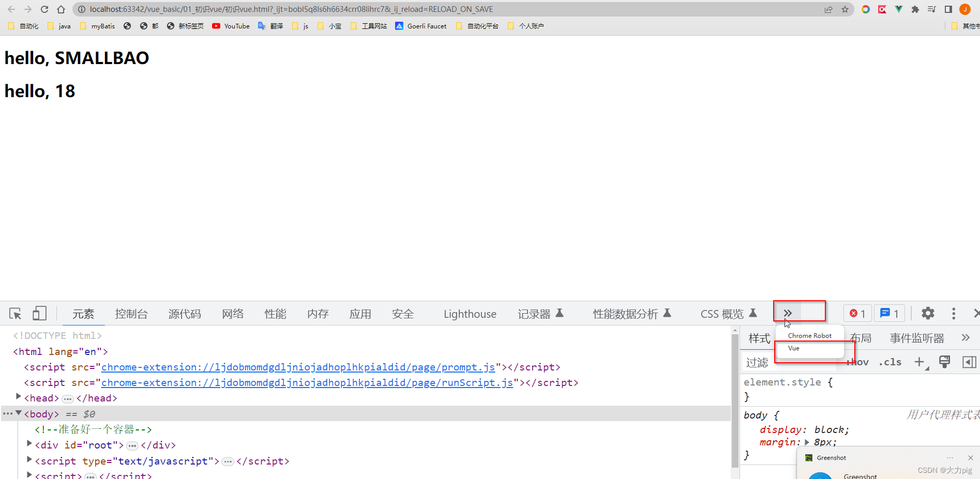
Task: Toggle the device emulation toolbar
Action: point(39,313)
